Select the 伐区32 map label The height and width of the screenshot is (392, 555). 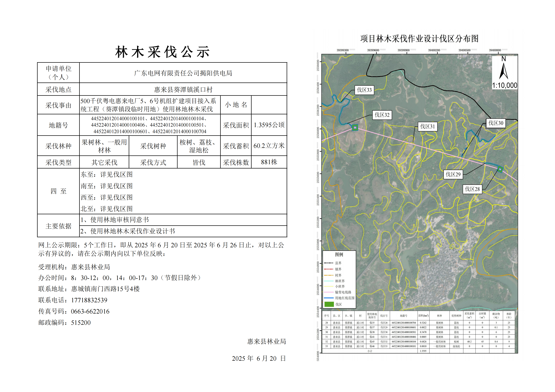[x=382, y=115]
